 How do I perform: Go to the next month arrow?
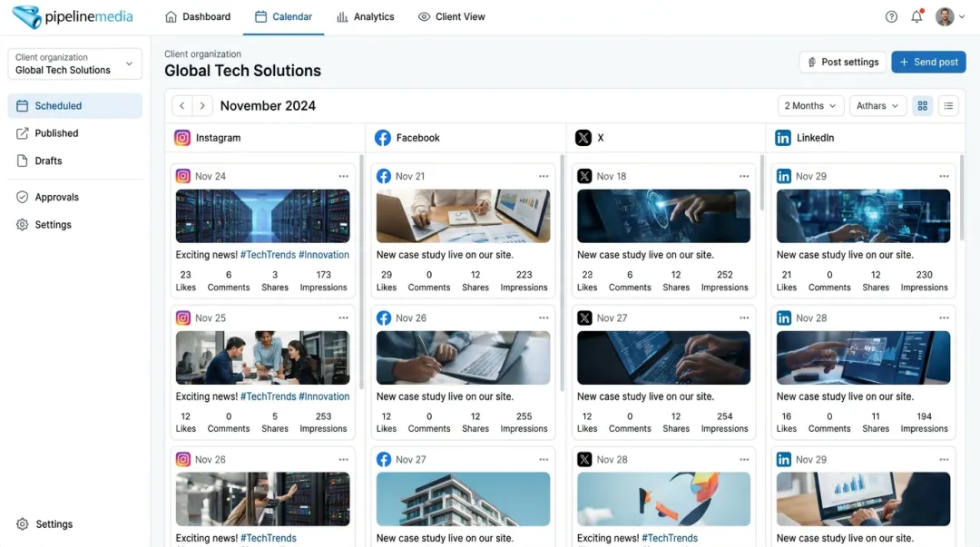pyautogui.click(x=201, y=105)
